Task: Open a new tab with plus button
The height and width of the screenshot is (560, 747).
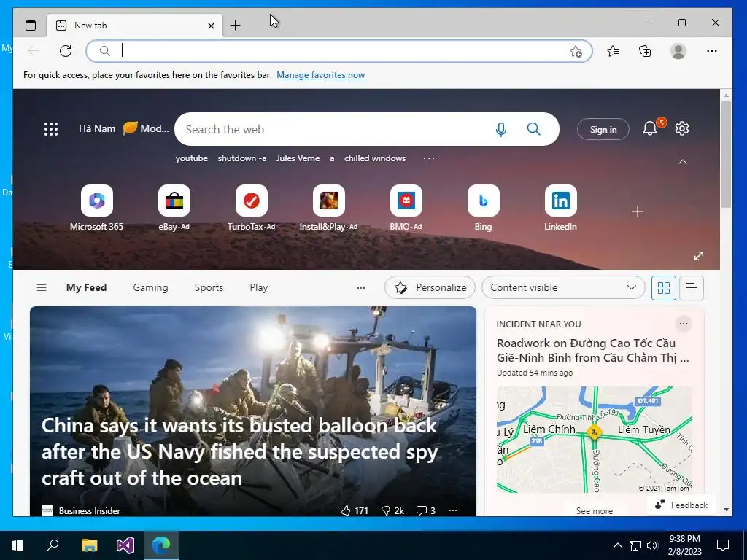Action: [235, 26]
